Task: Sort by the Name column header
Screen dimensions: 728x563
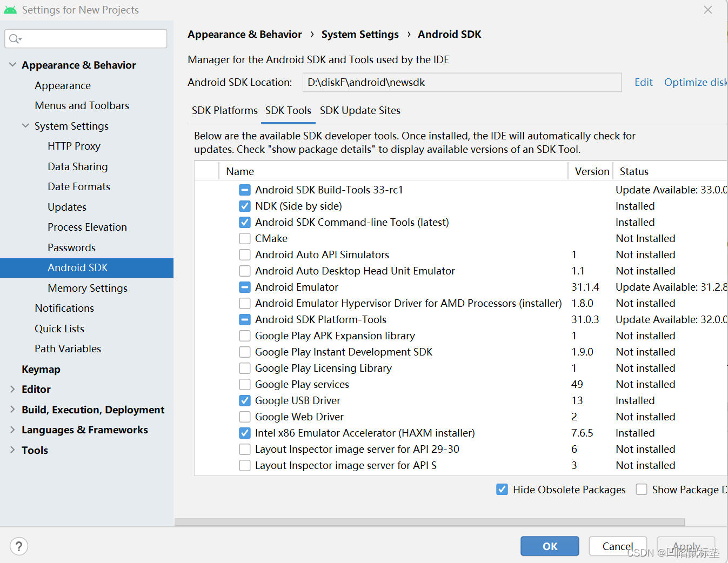Action: pyautogui.click(x=393, y=171)
